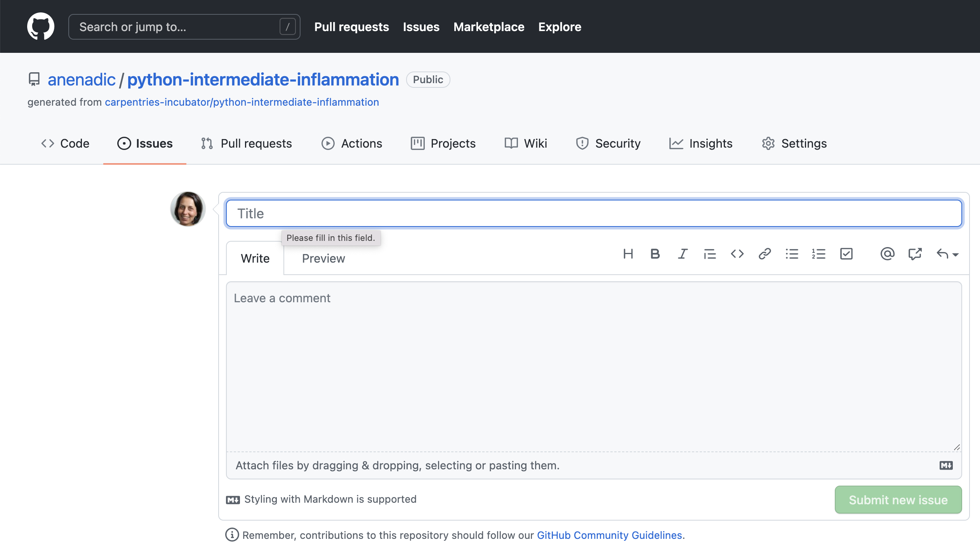Add a task list

(x=846, y=254)
